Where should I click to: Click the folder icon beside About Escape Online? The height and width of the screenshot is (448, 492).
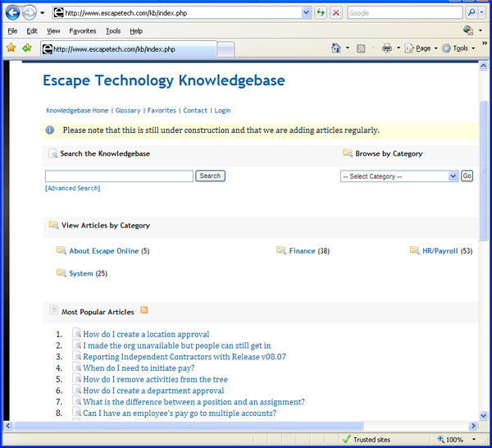tap(61, 250)
